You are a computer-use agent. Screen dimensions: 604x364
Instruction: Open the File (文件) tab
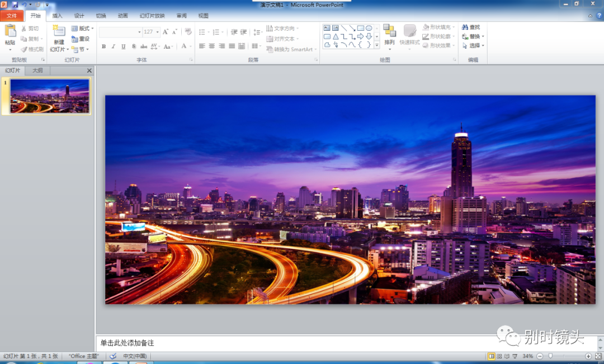[12, 16]
